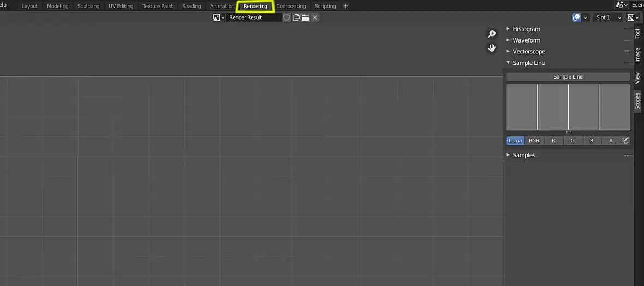
Task: Click the Pan hand icon in viewport
Action: pyautogui.click(x=492, y=48)
